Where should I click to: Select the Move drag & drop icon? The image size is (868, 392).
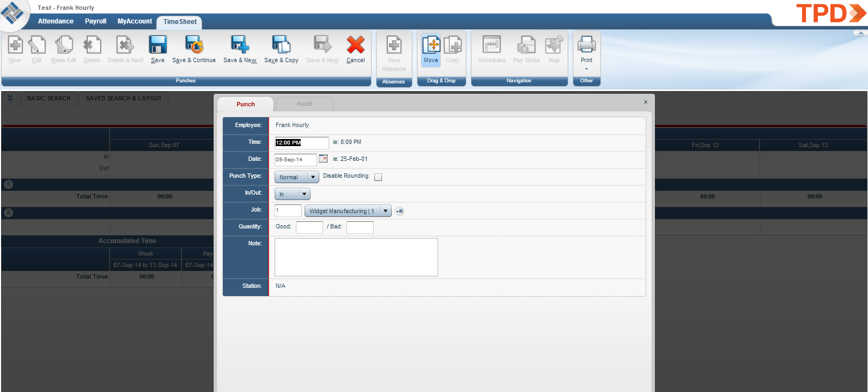pos(431,45)
